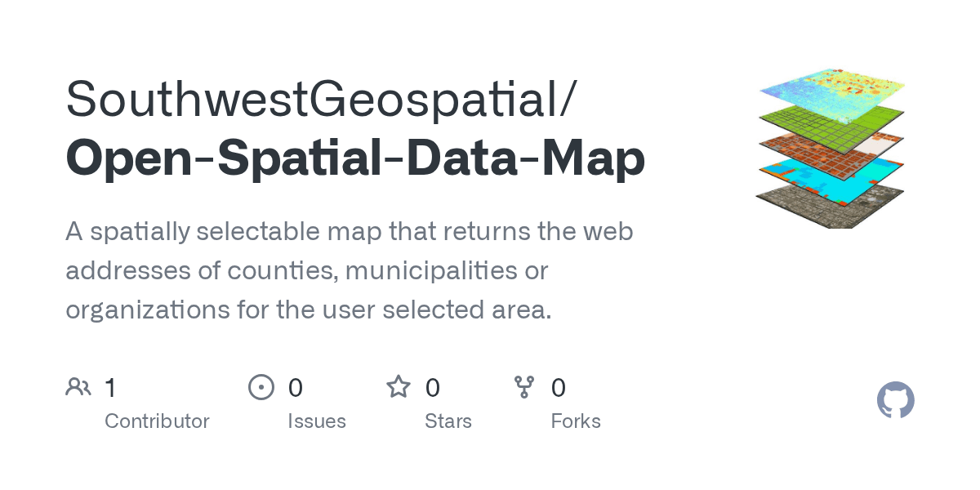Click the Stars star icon

[x=399, y=387]
